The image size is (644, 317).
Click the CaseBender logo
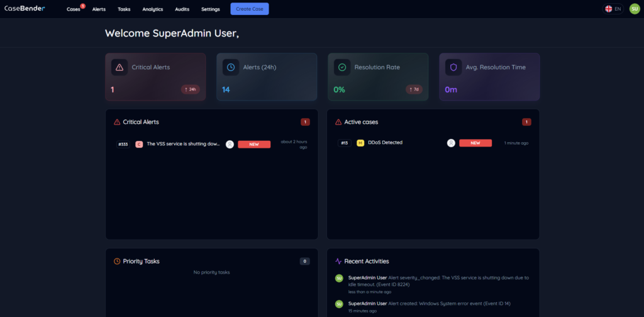(x=25, y=9)
